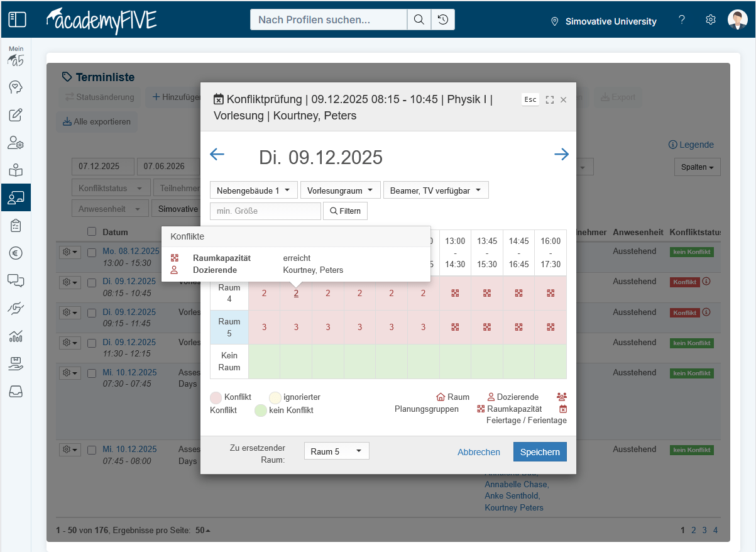
Task: Check the select-all checkbox beside Datum
Action: click(92, 231)
